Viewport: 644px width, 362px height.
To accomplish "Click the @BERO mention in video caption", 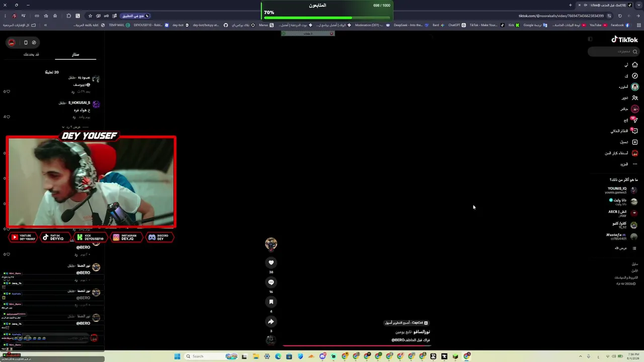I will [x=398, y=340].
